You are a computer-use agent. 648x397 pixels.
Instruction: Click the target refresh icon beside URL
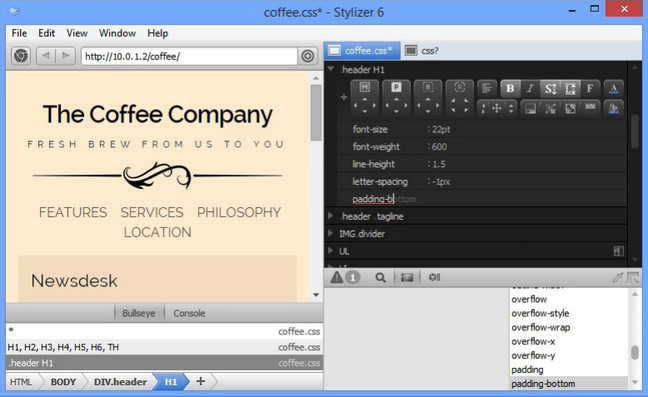click(307, 56)
